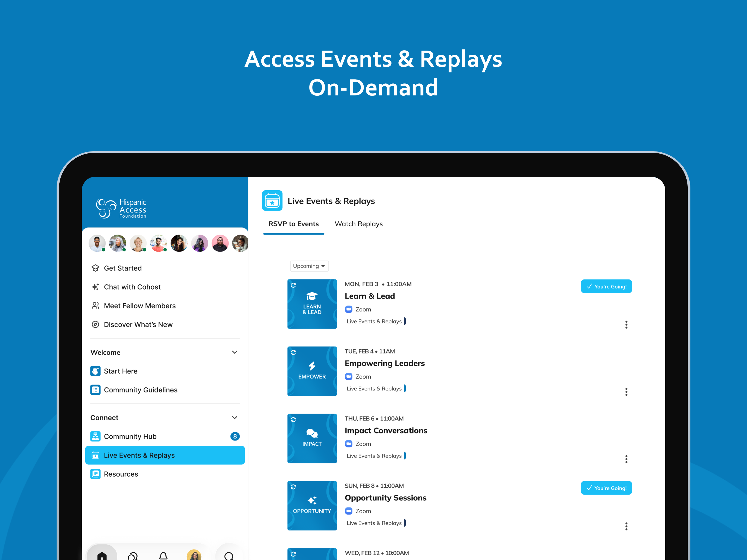Open the Impact Conversations event title
This screenshot has height=560, width=747.
(x=386, y=431)
